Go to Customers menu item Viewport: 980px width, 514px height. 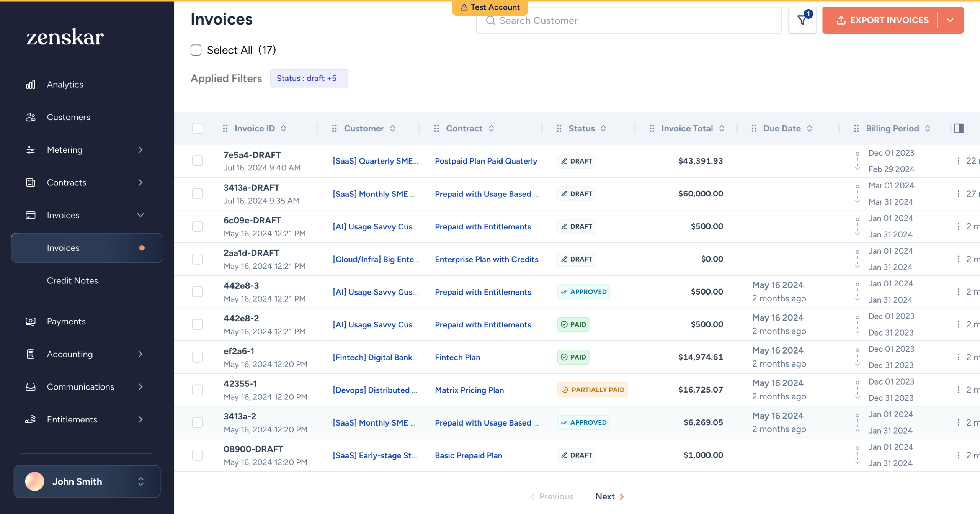[x=69, y=117]
